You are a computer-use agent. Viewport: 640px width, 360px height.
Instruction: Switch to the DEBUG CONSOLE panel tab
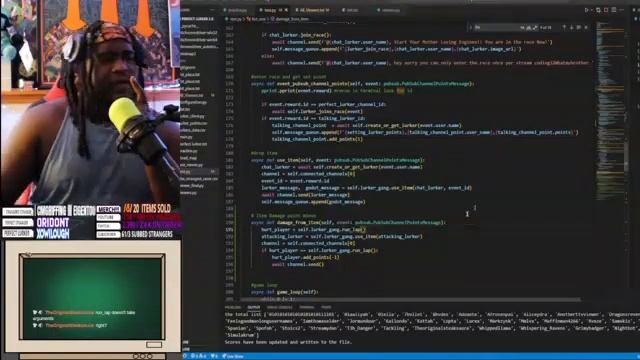click(x=280, y=307)
